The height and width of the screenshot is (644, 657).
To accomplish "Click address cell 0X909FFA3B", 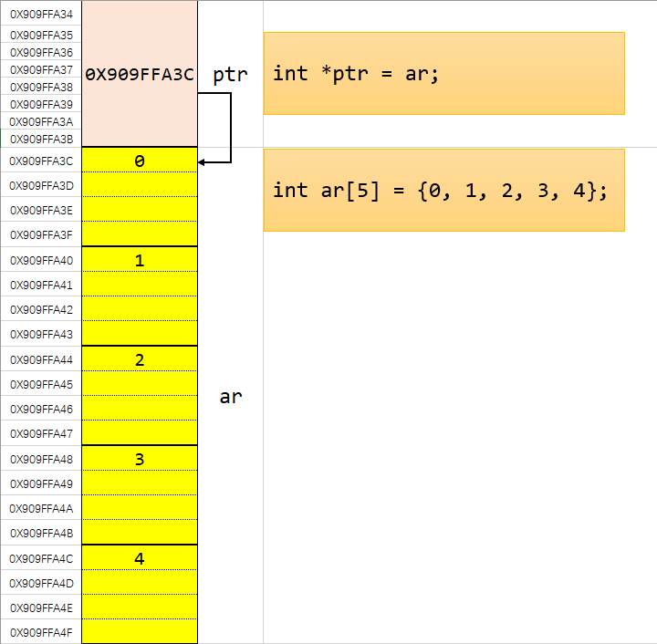I will pos(41,139).
